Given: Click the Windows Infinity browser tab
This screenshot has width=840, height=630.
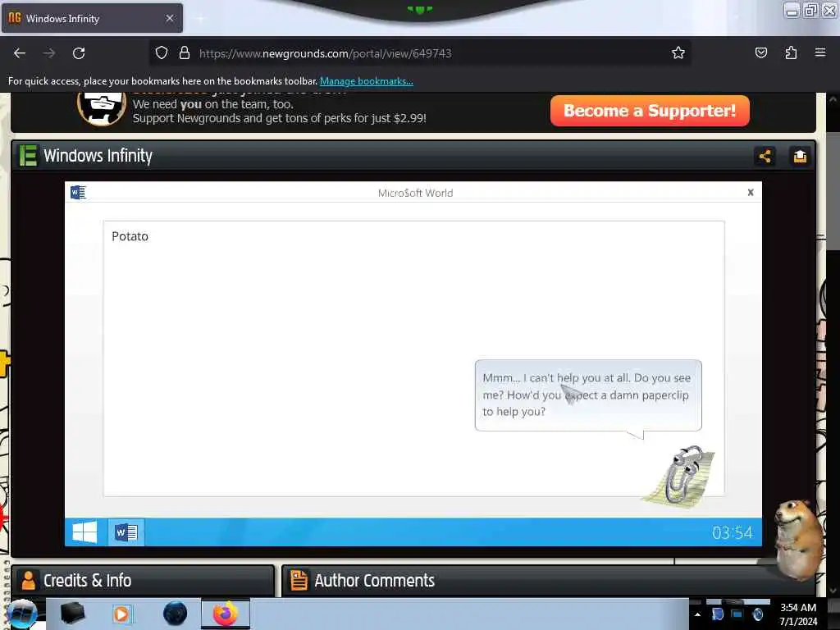Looking at the screenshot, I should click(x=92, y=18).
